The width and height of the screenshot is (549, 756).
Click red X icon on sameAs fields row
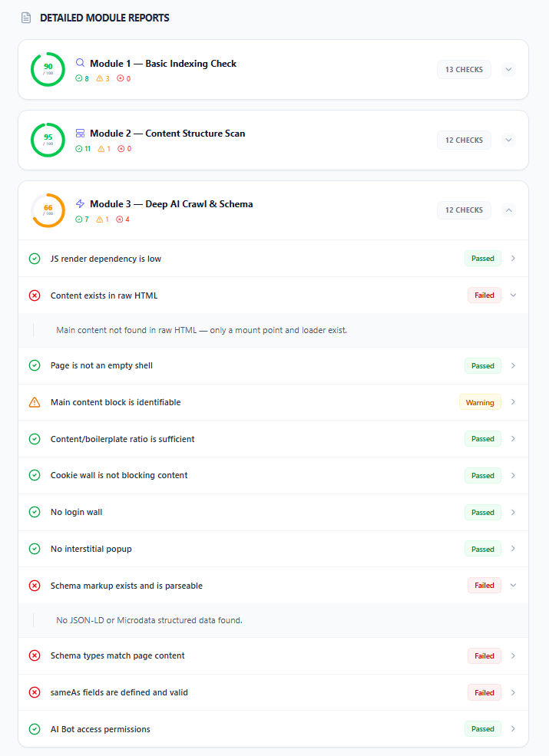click(34, 692)
